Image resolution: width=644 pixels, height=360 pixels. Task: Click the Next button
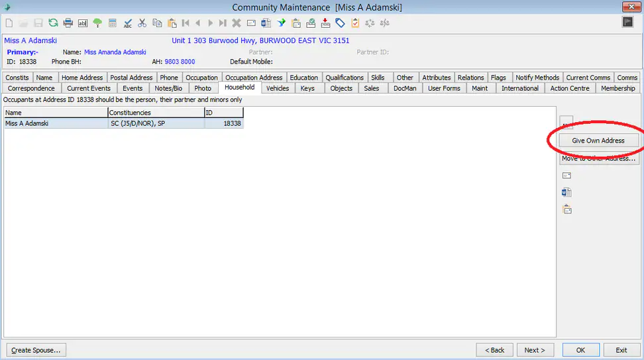coord(535,350)
